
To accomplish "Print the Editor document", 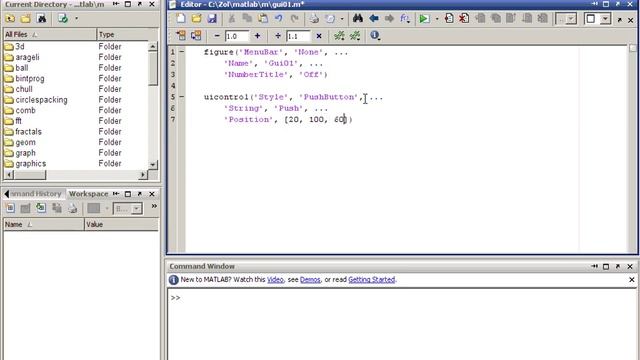I will click(x=313, y=18).
